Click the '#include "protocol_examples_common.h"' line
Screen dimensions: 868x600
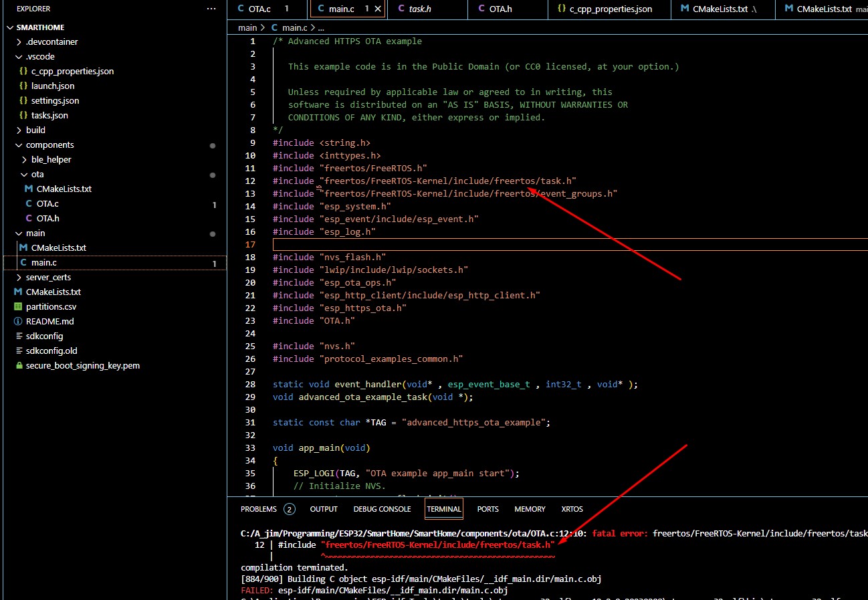point(368,359)
